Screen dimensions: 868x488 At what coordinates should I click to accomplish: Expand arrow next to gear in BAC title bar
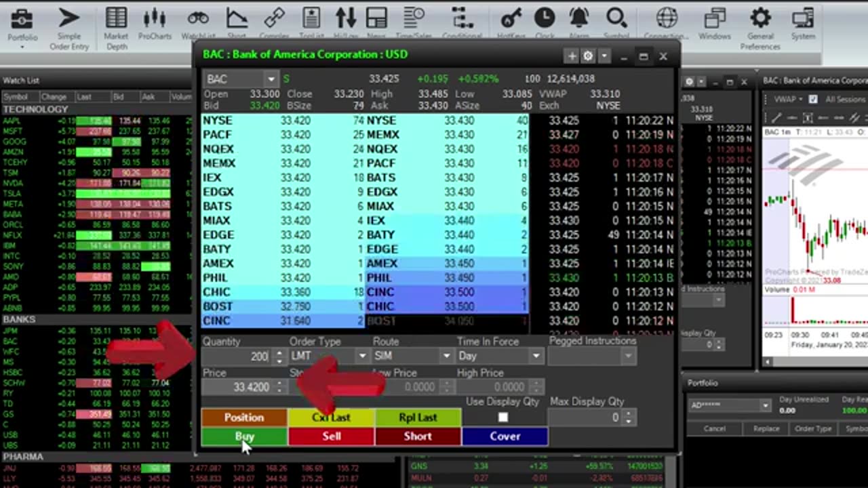tap(604, 56)
